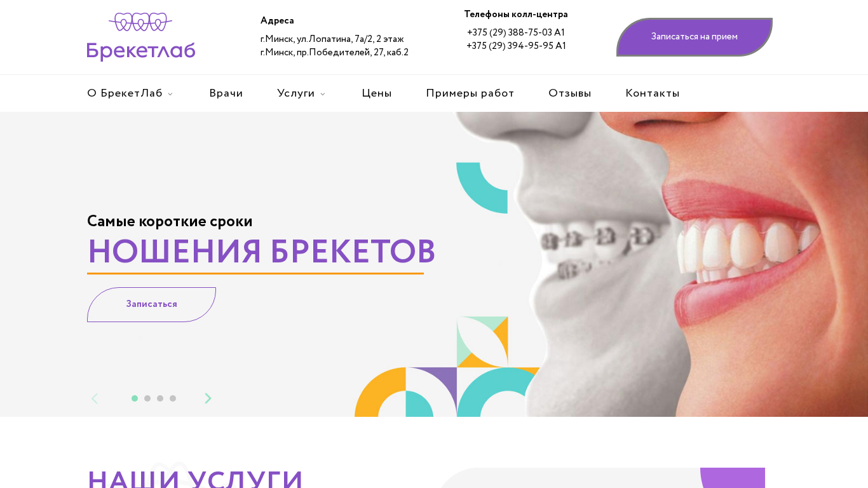Call the +375 (29) 388-75-03 number
868x488 pixels.
[x=516, y=32]
